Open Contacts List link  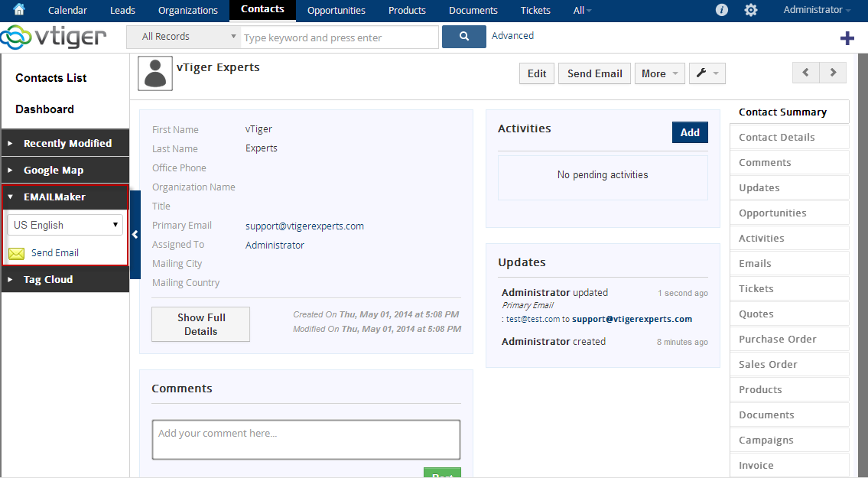[51, 77]
